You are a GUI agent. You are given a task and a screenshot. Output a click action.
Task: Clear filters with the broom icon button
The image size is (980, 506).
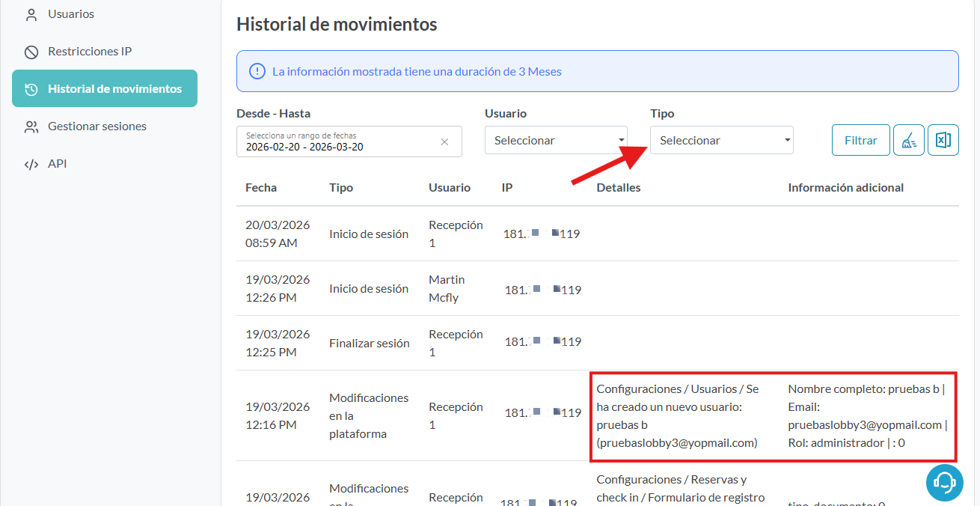tap(909, 140)
